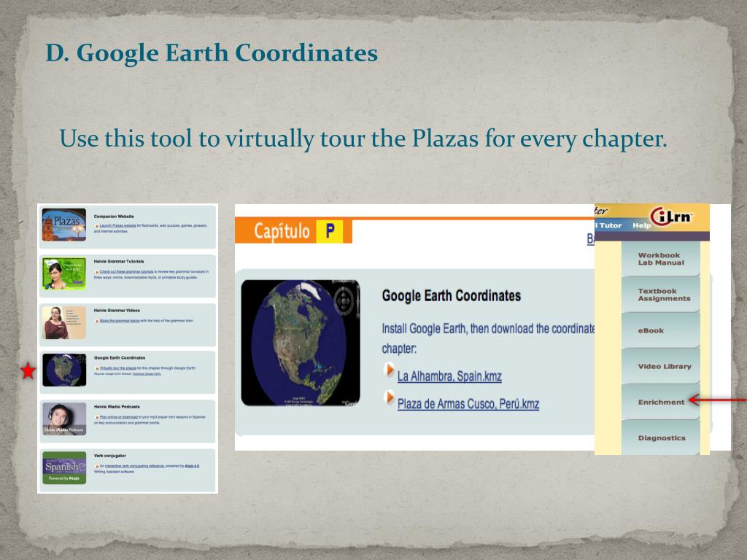Open the Heinle Grammar Videos thumbnail
This screenshot has height=560, width=747.
tap(64, 322)
